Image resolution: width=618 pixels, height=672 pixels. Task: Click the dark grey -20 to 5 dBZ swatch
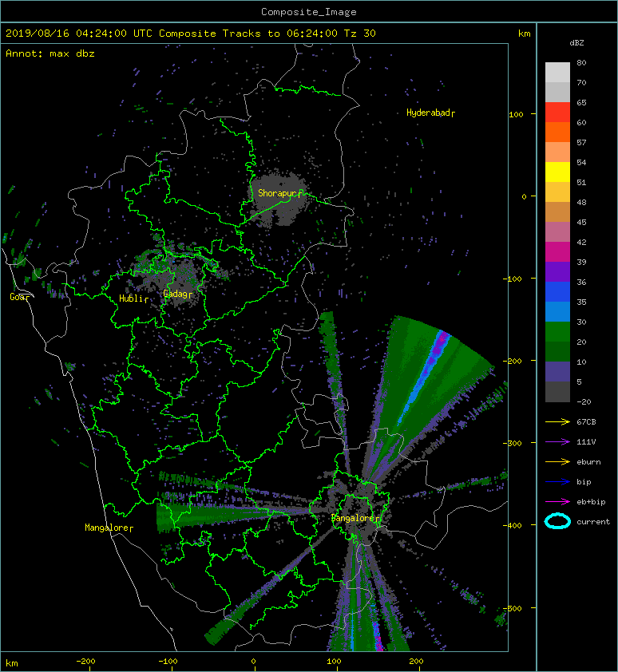coord(557,391)
